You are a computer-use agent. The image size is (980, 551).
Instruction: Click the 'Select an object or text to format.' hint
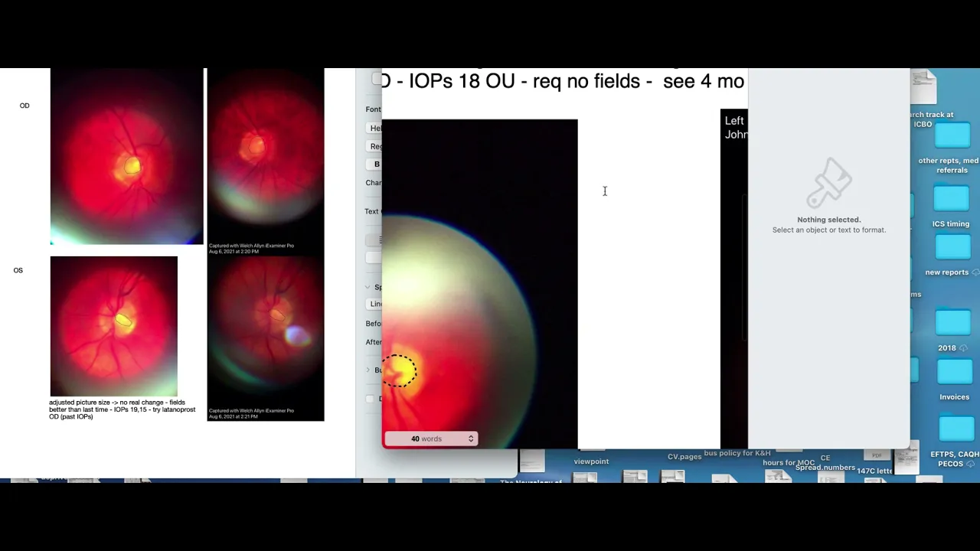pyautogui.click(x=829, y=230)
